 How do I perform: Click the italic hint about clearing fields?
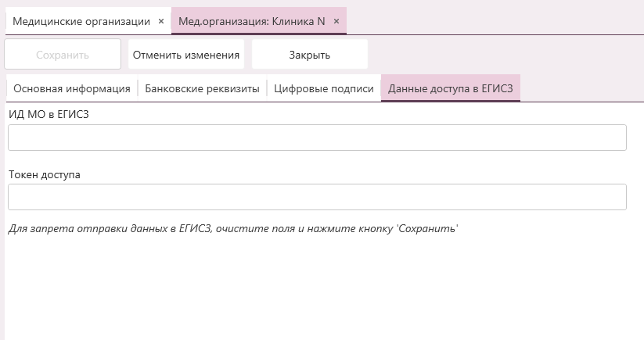point(232,229)
